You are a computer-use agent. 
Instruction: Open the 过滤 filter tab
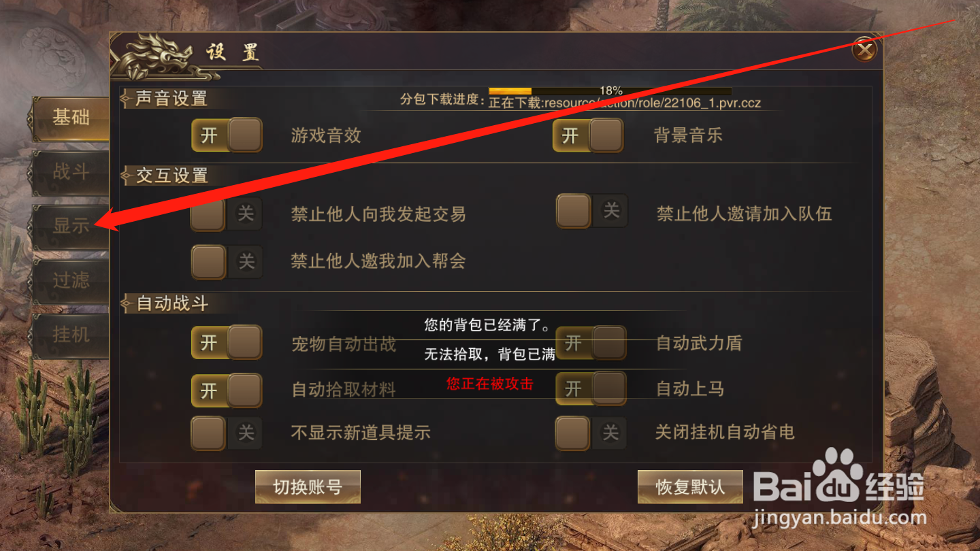(x=70, y=281)
